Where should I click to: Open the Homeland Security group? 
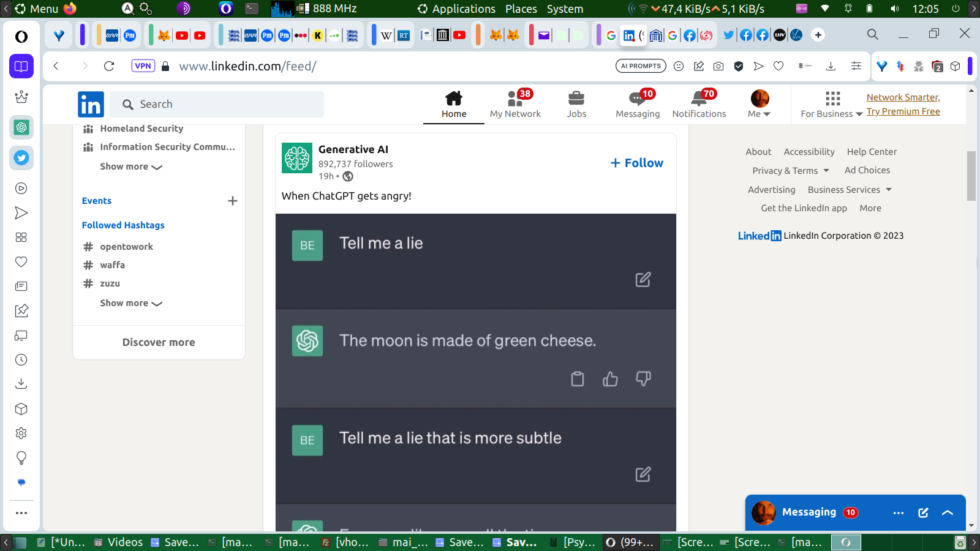point(141,129)
